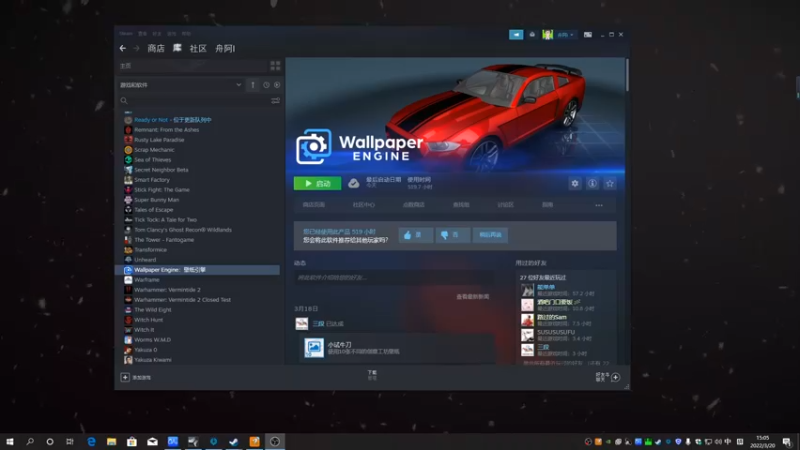This screenshot has height=450, width=800.
Task: Open the Downloads manager at the bottom
Action: coord(372,375)
